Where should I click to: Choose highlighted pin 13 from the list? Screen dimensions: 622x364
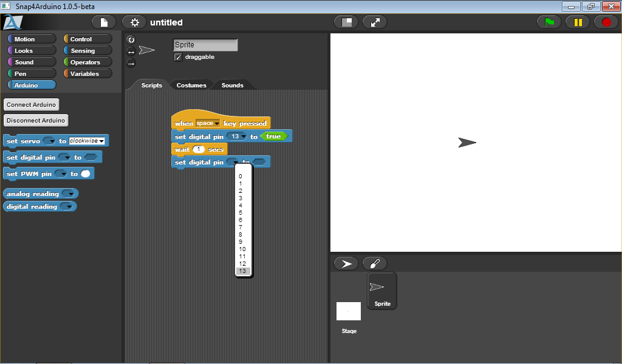pyautogui.click(x=243, y=271)
